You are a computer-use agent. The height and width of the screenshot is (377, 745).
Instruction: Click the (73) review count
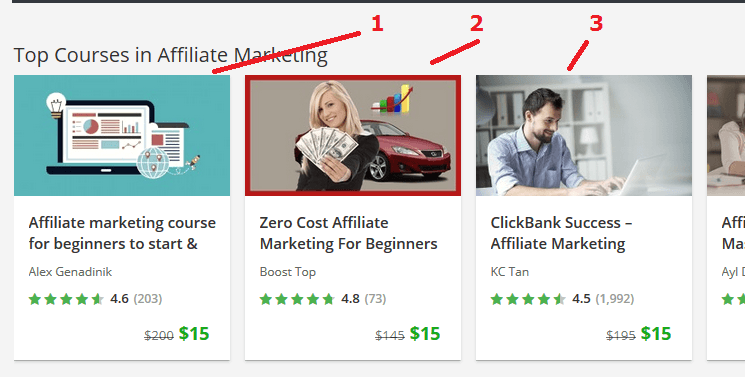(375, 299)
